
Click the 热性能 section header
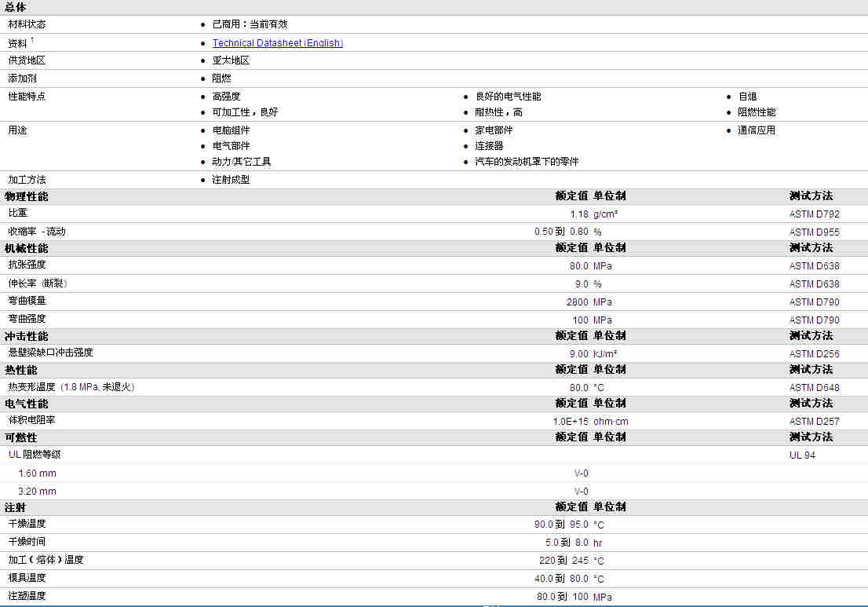click(21, 370)
